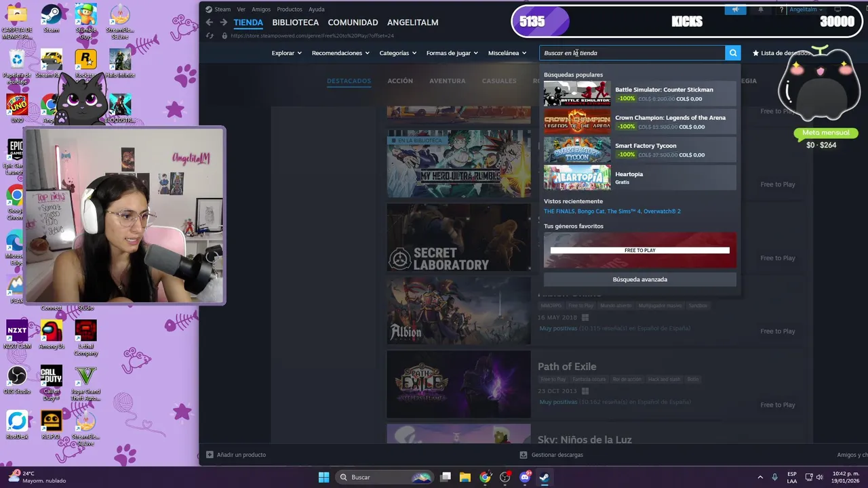868x488 pixels.
Task: Expand Formas de jugar dropdown
Action: (452, 53)
